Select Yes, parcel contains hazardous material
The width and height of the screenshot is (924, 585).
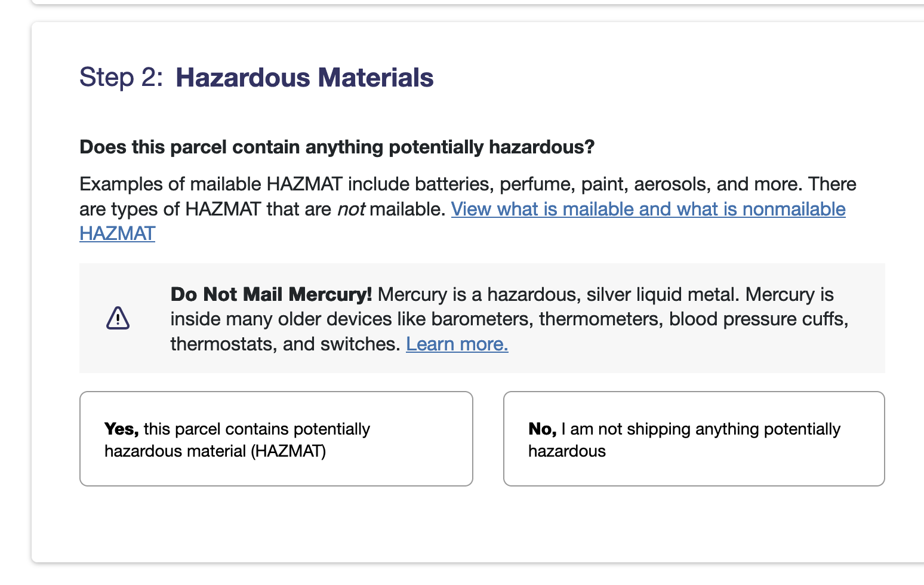(x=276, y=439)
